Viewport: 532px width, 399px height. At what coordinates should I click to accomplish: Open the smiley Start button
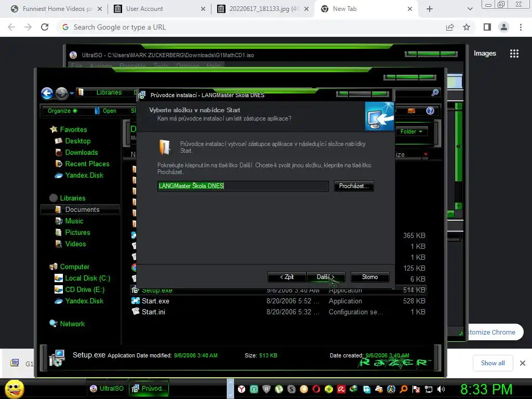(x=14, y=389)
